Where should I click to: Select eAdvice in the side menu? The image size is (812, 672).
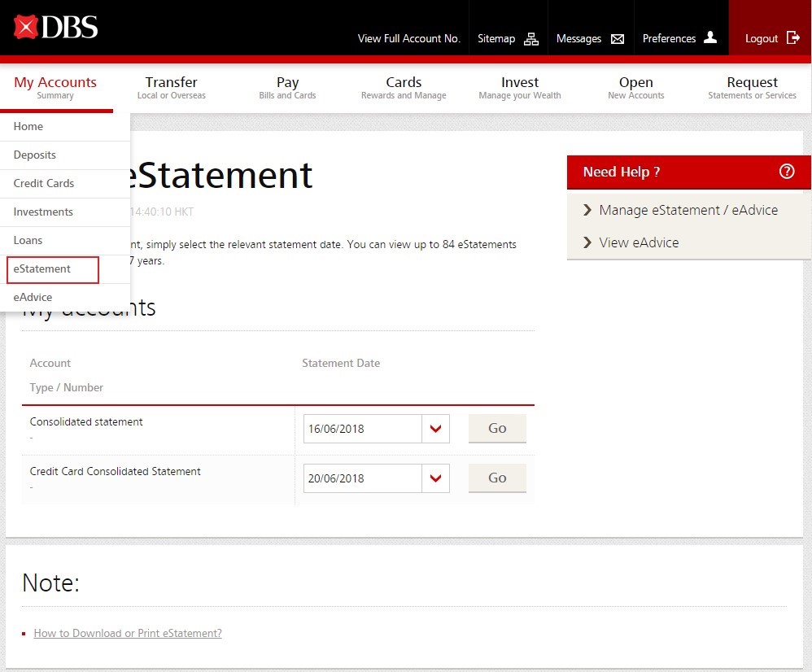click(33, 297)
